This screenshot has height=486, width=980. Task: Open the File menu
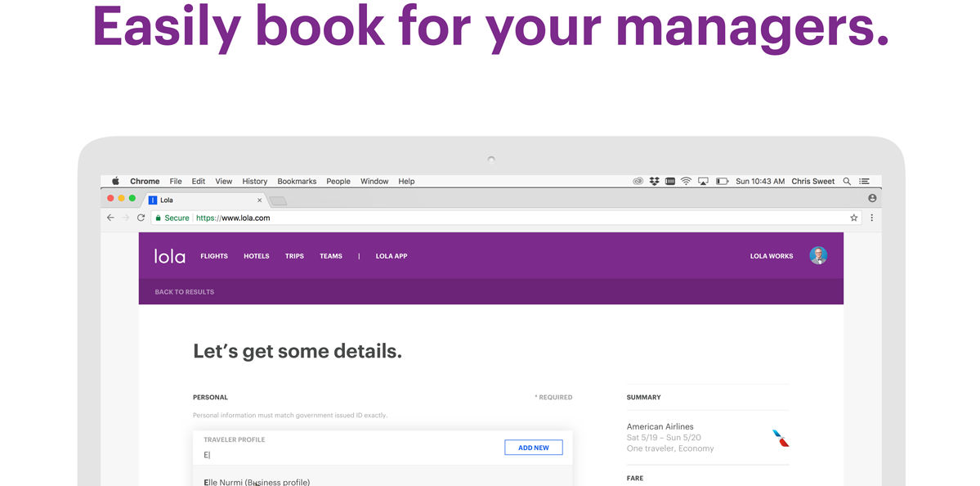pyautogui.click(x=176, y=182)
